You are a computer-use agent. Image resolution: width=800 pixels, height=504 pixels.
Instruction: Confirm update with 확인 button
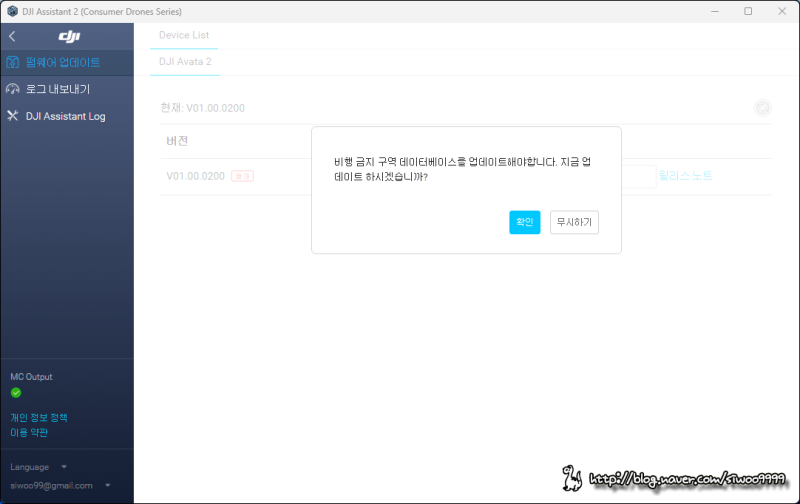[524, 222]
